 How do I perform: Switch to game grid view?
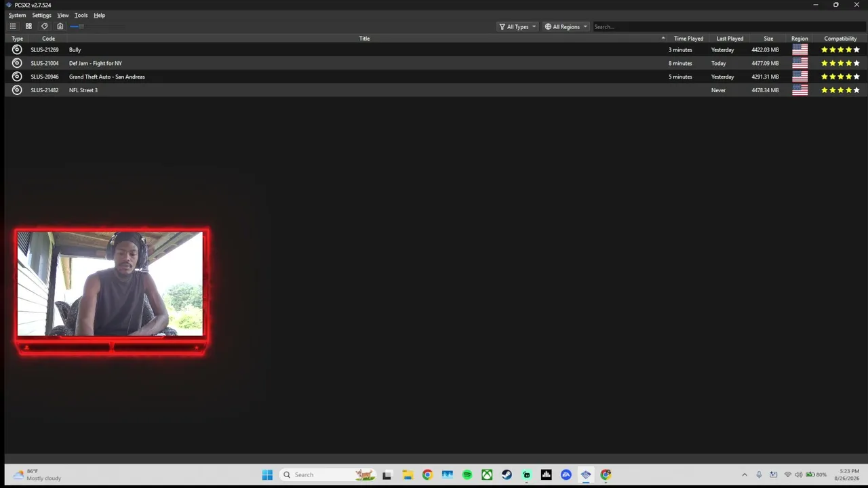[28, 26]
